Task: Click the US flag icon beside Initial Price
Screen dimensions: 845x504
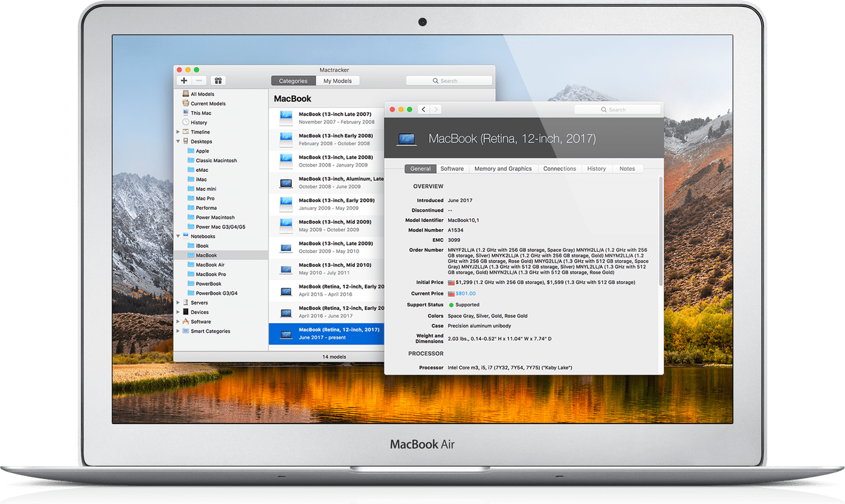Action: click(451, 283)
